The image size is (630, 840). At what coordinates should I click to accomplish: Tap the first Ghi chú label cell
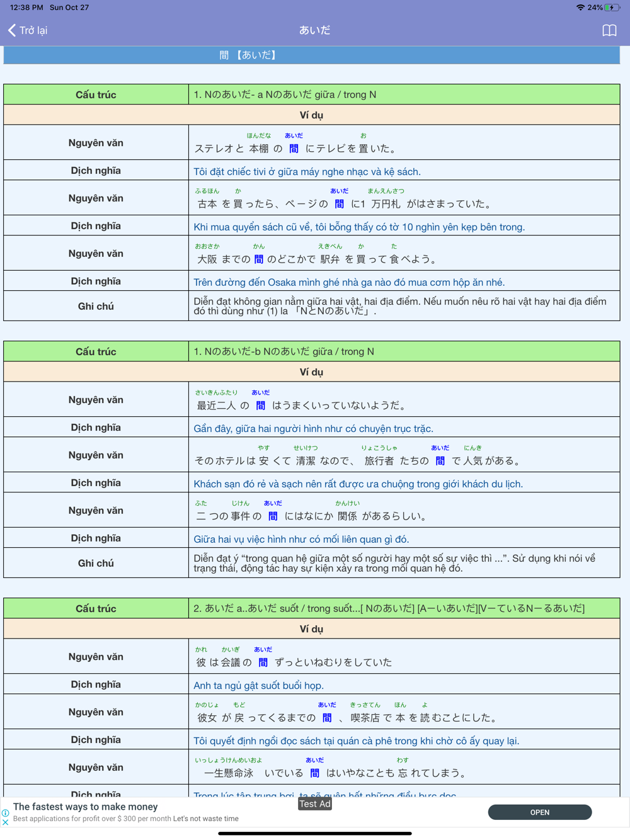[x=96, y=306]
